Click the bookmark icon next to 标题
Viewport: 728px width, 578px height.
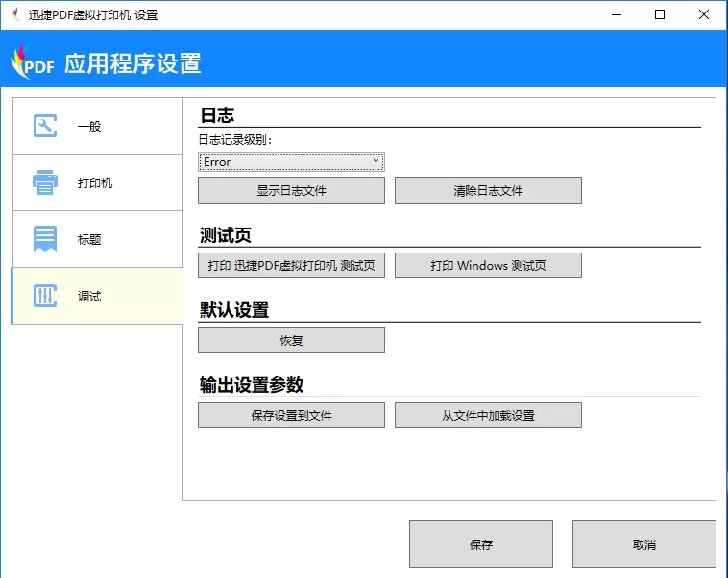point(45,239)
